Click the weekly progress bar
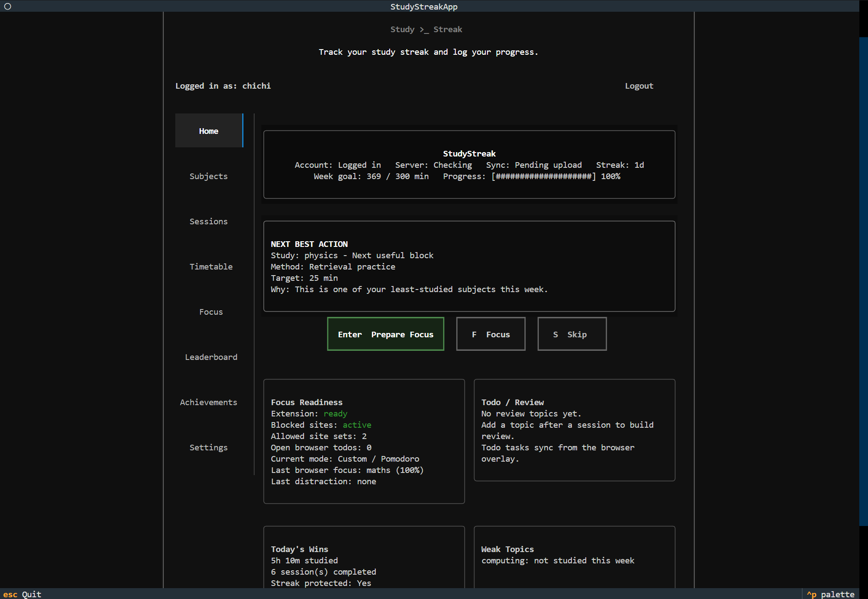This screenshot has height=599, width=868. click(x=543, y=176)
